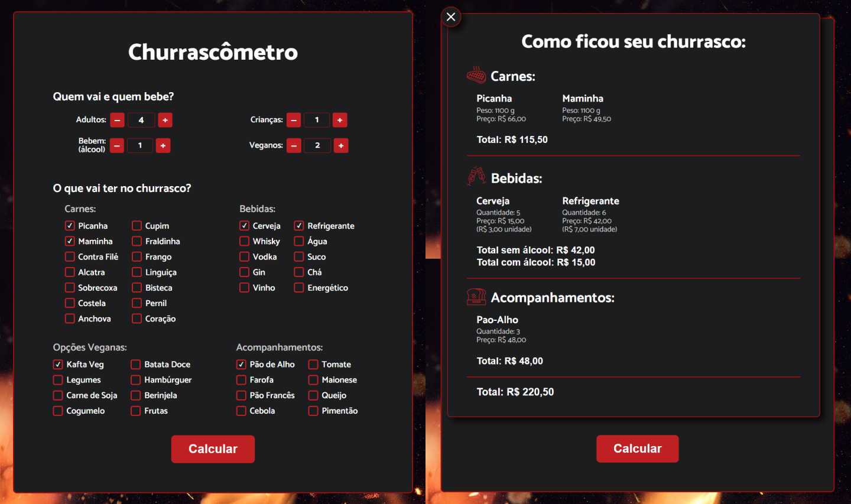Screen dimensions: 851x504
Task: Increase the Adultos count with plus icon
Action: pyautogui.click(x=165, y=119)
